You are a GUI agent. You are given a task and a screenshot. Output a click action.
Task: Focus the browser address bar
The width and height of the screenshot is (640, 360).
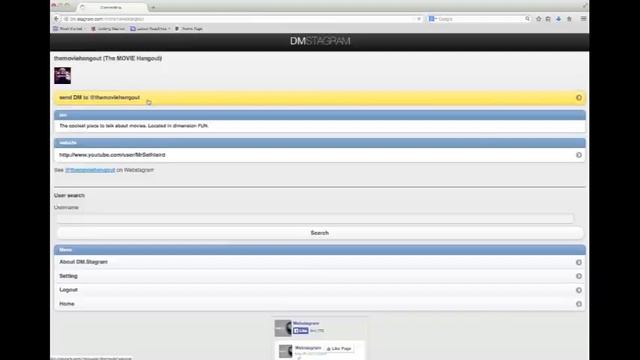241,19
